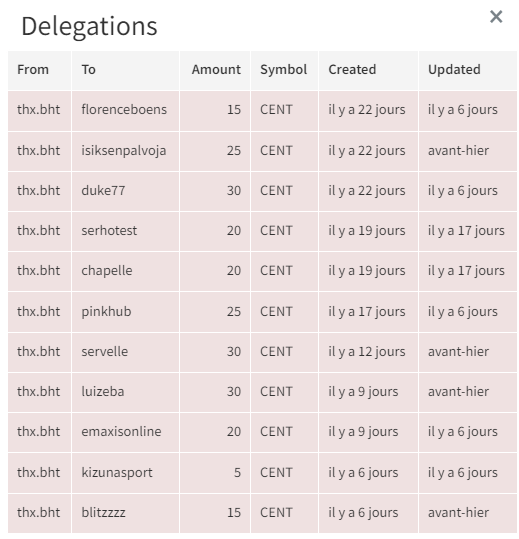
Task: Click the serhotest recipient name
Action: pos(109,231)
